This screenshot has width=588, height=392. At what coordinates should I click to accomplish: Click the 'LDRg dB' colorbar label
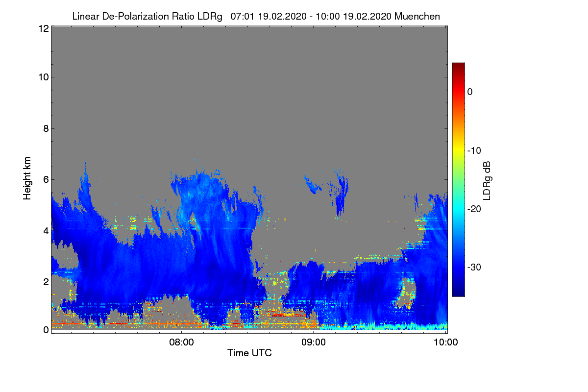(487, 180)
